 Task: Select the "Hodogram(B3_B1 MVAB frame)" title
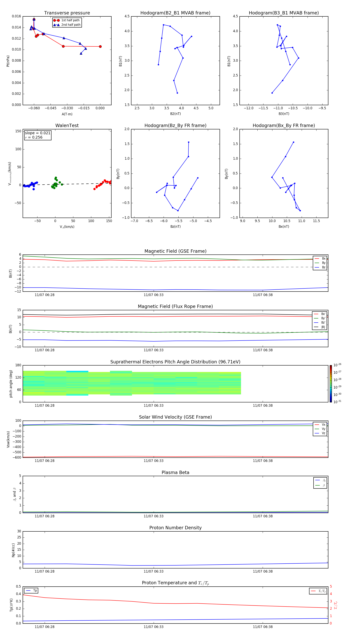(x=284, y=13)
